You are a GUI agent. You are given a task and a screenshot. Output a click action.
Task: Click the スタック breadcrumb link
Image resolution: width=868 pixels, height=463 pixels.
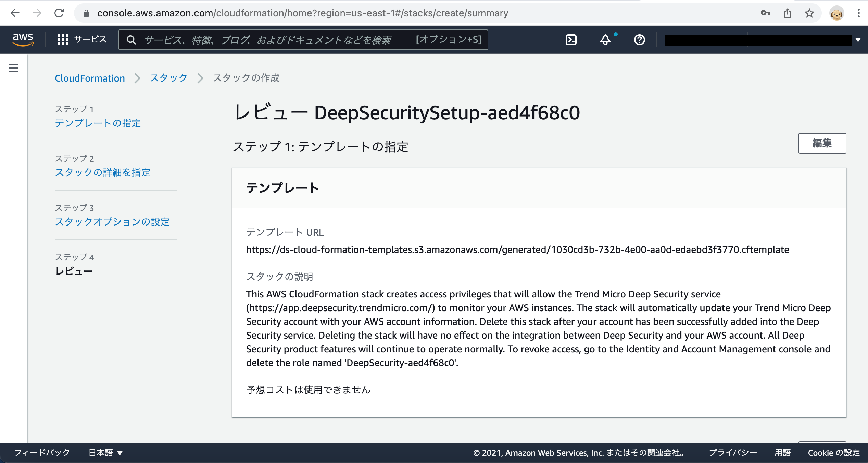[168, 78]
